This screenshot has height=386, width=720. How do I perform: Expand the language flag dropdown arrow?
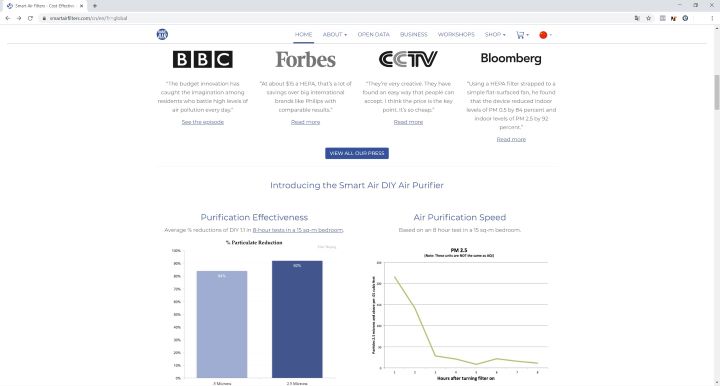point(550,35)
